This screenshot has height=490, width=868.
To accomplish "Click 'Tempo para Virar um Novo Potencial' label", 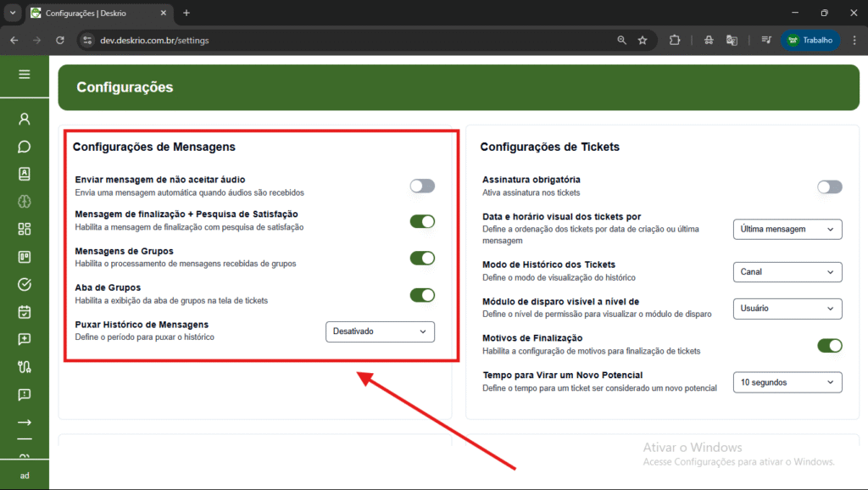I will [563, 375].
